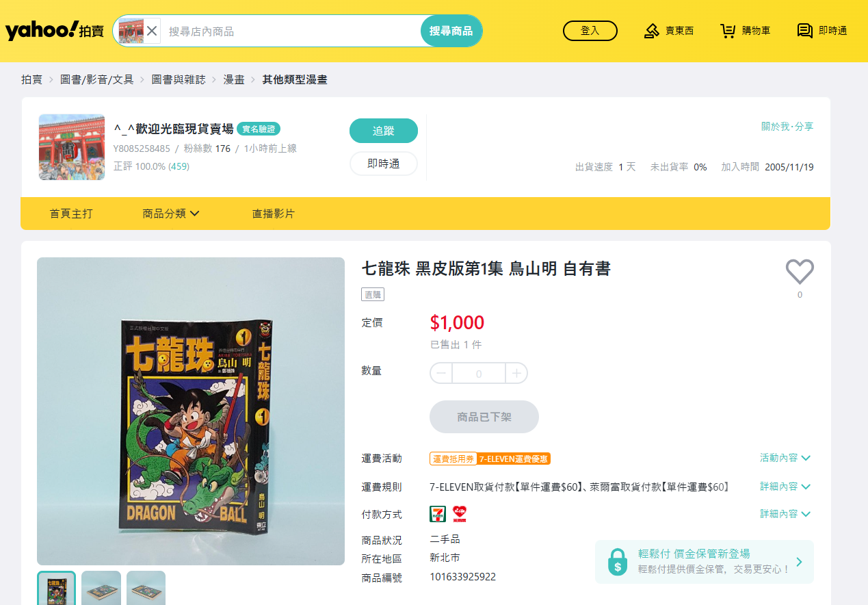Open seller name ^_^歡迎光臨現貨賣場
Image resolution: width=868 pixels, height=605 pixels.
pos(174,129)
